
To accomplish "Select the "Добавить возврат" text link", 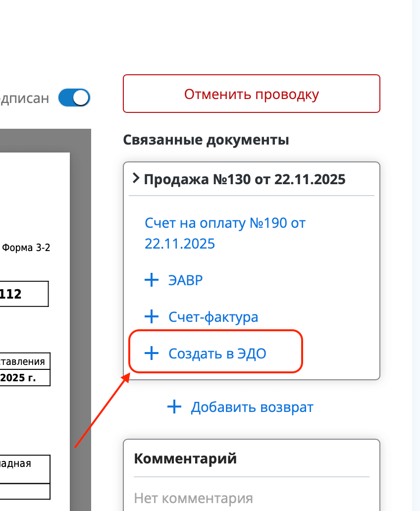I will click(252, 408).
